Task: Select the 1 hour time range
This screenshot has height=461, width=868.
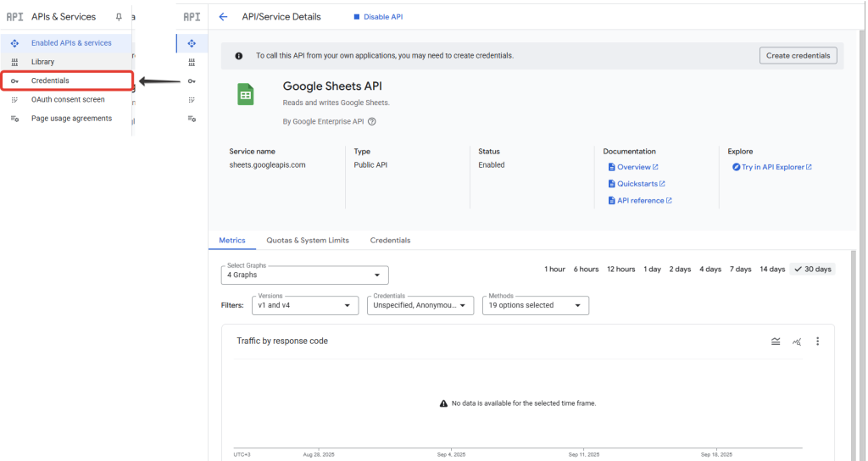Action: tap(554, 269)
